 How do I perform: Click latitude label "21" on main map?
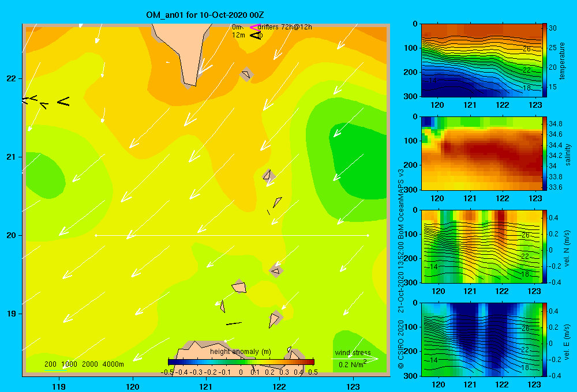point(12,157)
